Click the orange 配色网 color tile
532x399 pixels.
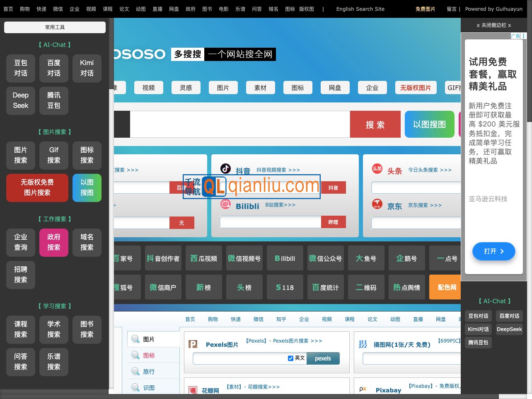447,287
